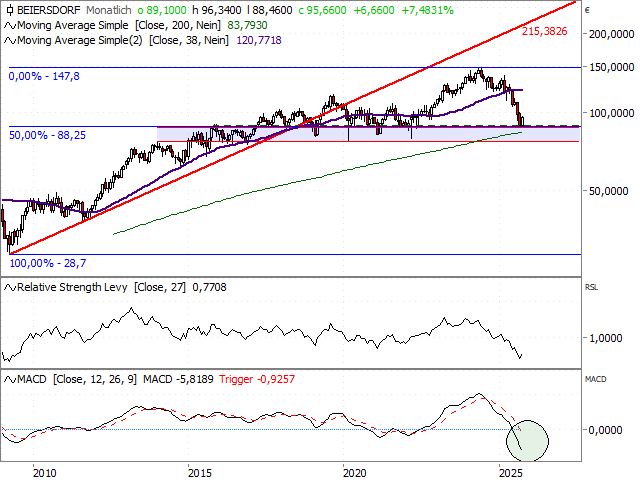Click the 2020 year marker on time axis
This screenshot has height=480, width=640.
pos(353,471)
